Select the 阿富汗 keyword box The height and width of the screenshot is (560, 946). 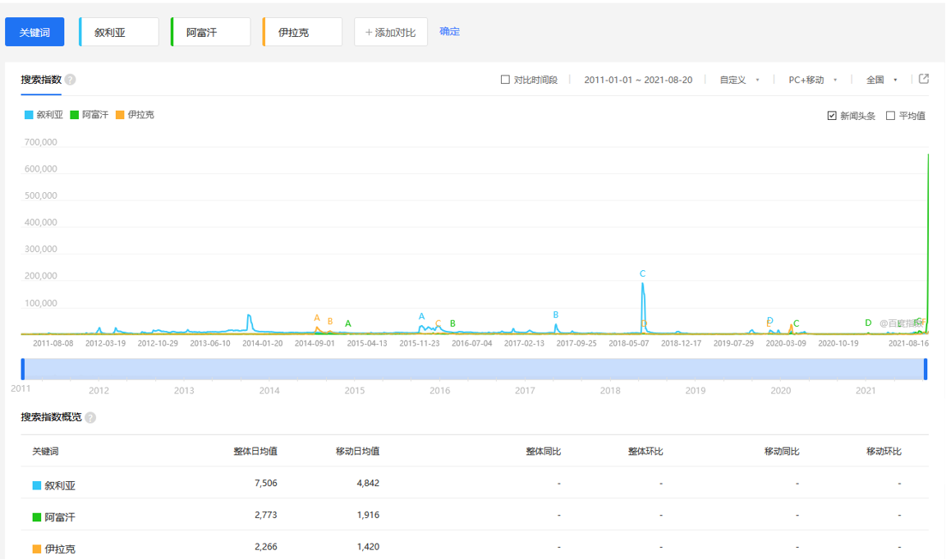(x=210, y=32)
